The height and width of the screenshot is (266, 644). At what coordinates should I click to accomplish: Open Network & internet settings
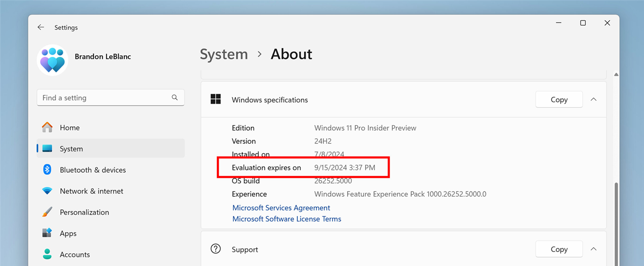click(111, 191)
